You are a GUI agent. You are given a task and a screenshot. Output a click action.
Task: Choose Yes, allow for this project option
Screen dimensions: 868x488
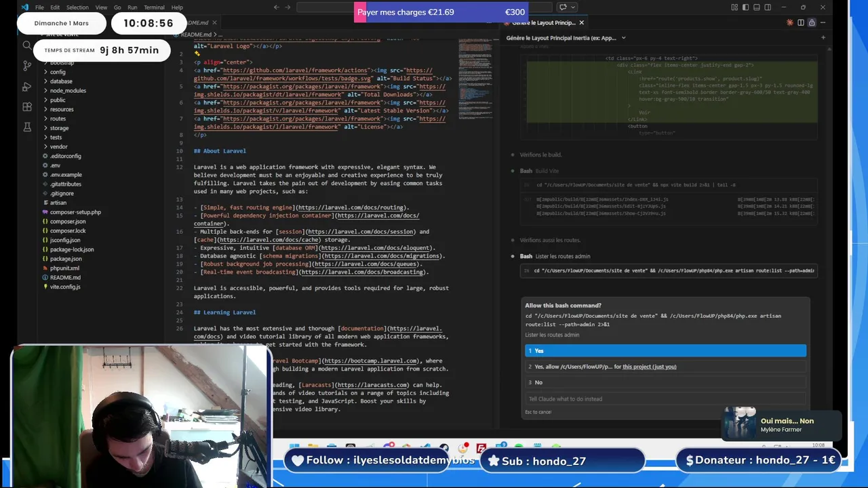coord(665,367)
